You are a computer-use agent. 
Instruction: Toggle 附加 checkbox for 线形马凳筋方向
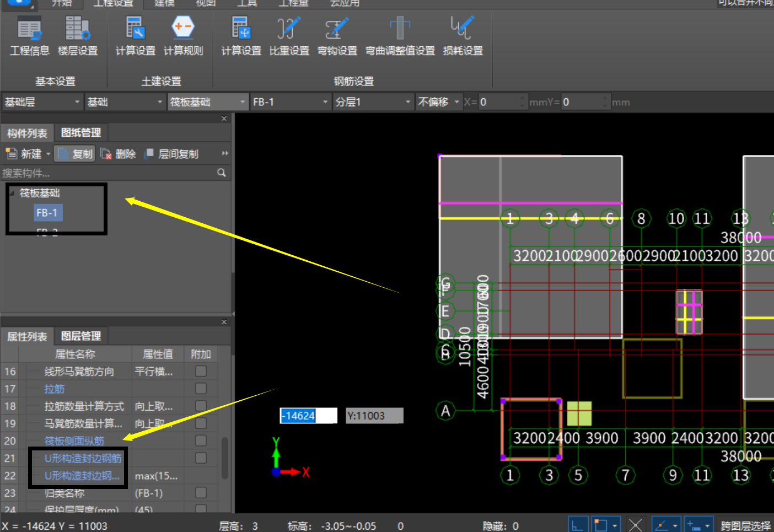coord(201,371)
